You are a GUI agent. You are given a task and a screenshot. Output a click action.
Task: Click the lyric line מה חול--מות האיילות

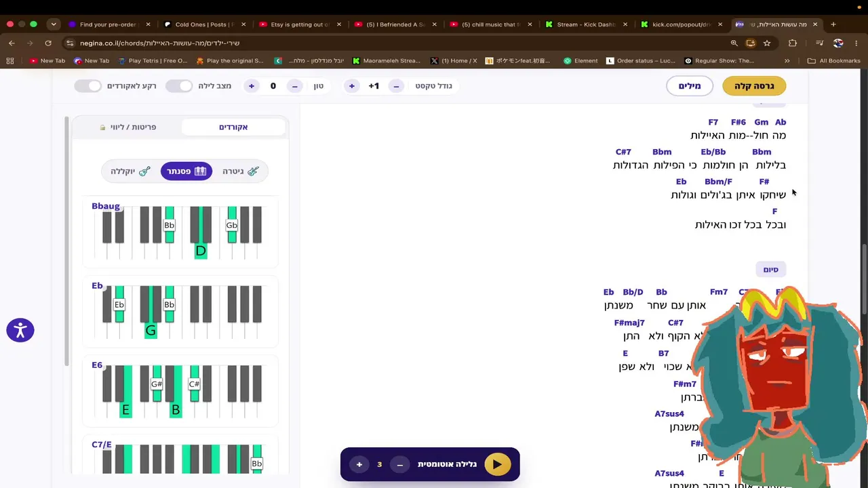(x=738, y=136)
